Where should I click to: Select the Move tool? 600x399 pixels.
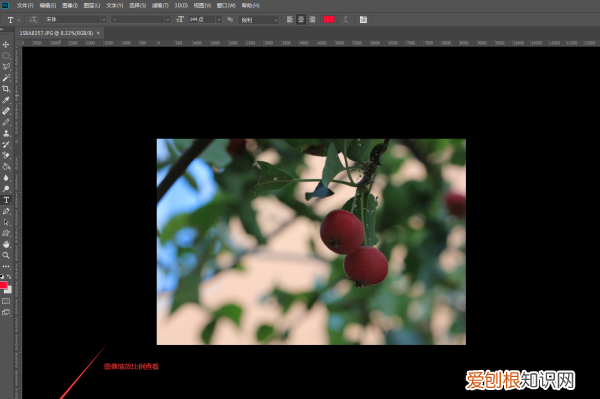[6, 44]
